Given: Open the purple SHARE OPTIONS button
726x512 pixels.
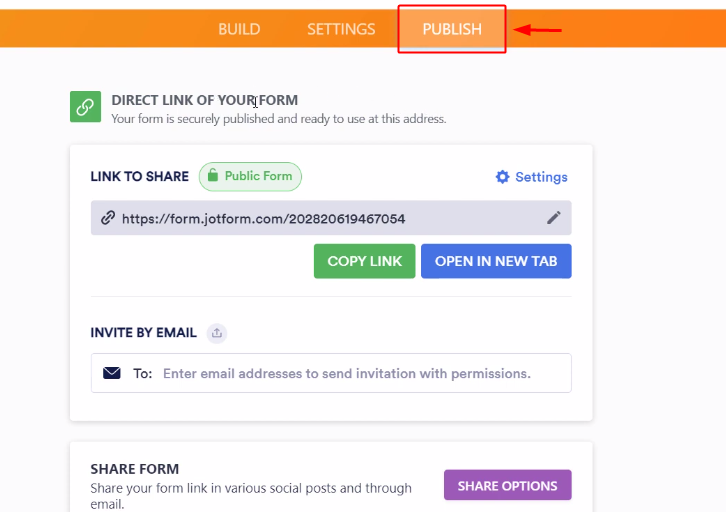Looking at the screenshot, I should 508,485.
